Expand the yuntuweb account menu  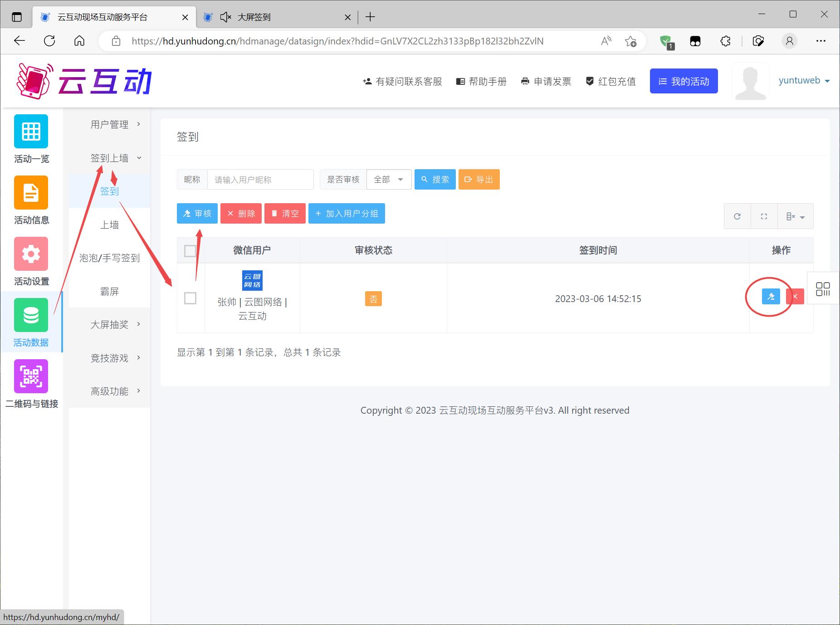(x=804, y=81)
